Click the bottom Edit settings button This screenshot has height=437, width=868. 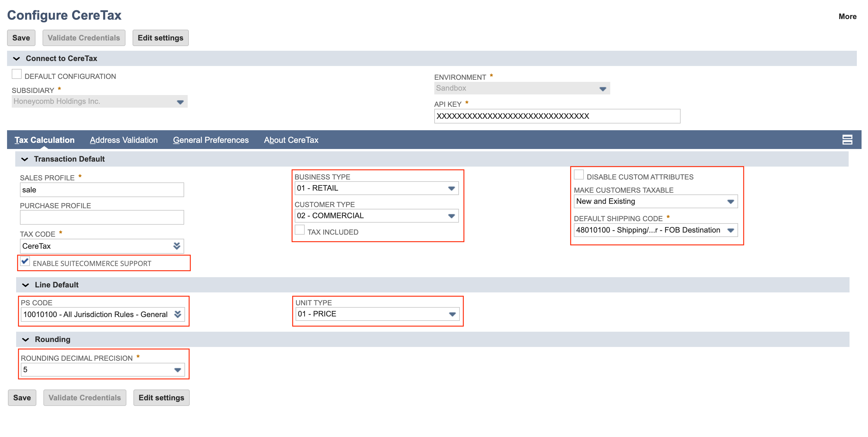(x=161, y=398)
